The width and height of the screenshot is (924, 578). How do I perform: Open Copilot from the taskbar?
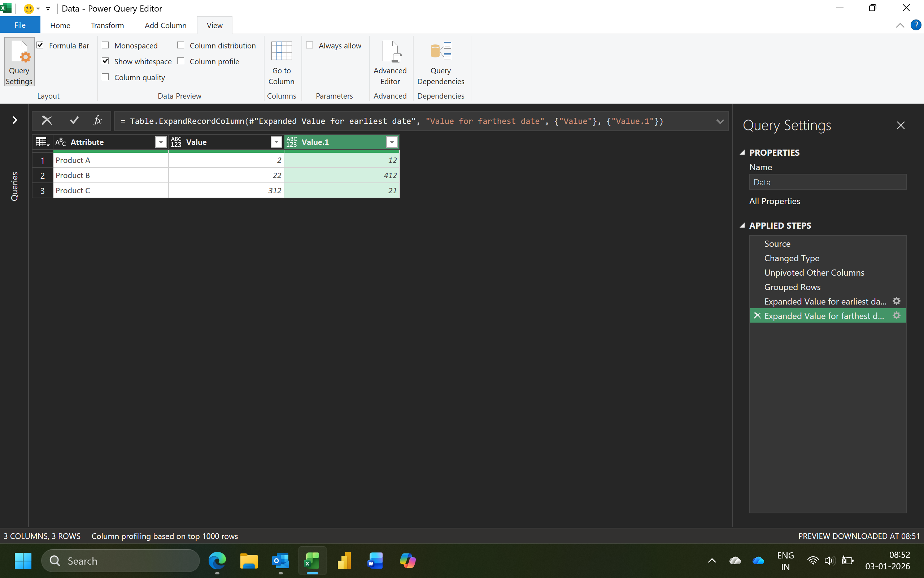pyautogui.click(x=407, y=561)
